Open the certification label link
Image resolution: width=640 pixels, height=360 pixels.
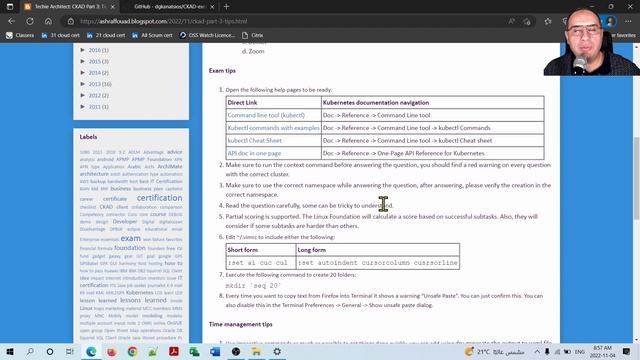coord(160,198)
